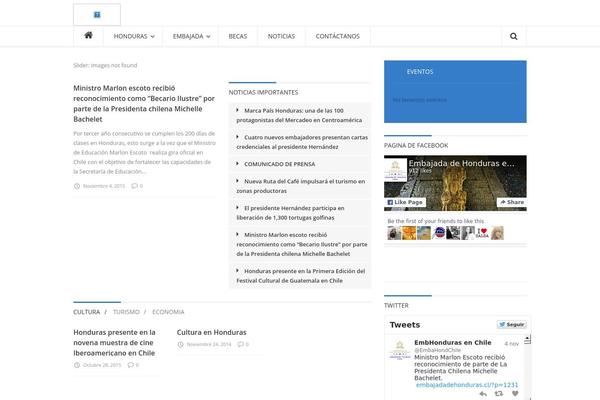Switch to the CULTURA tab
Screen dimensions: 600x400
click(86, 312)
